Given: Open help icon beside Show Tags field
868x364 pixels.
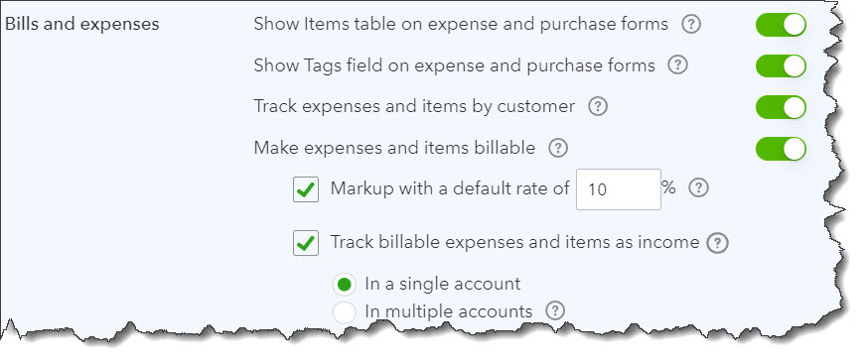Looking at the screenshot, I should (x=677, y=65).
